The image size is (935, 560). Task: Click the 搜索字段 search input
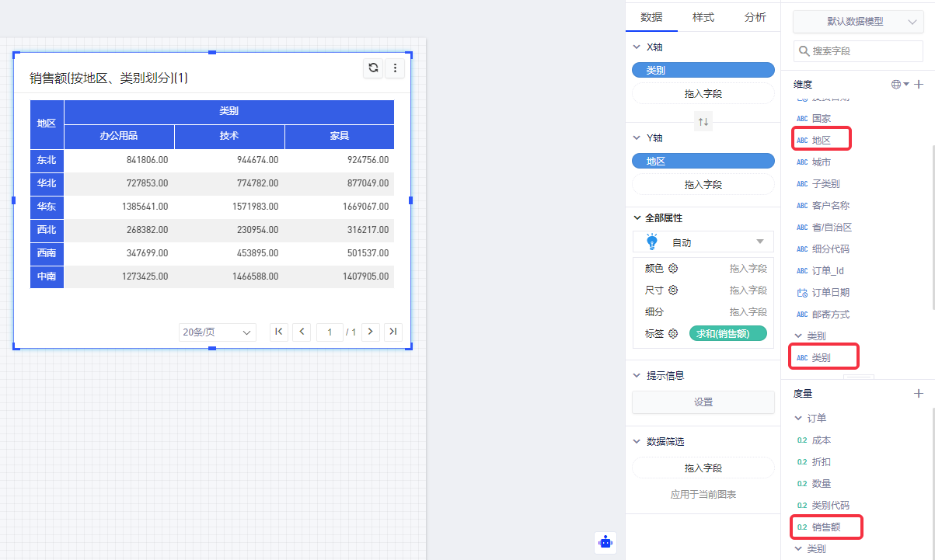863,50
